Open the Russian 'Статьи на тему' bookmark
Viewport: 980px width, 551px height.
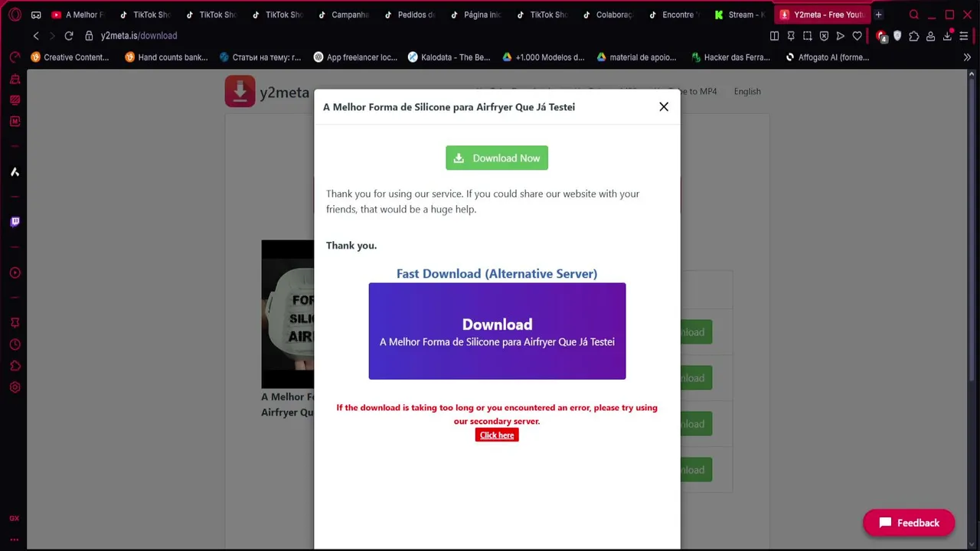(x=260, y=57)
